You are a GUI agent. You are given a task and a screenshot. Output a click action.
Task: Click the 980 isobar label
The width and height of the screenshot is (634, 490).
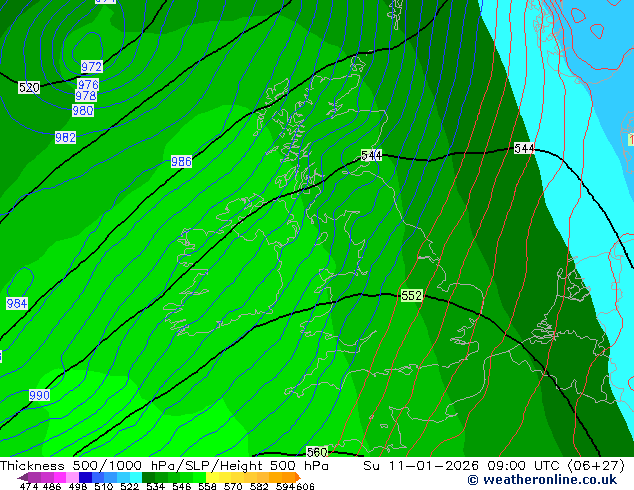point(83,110)
